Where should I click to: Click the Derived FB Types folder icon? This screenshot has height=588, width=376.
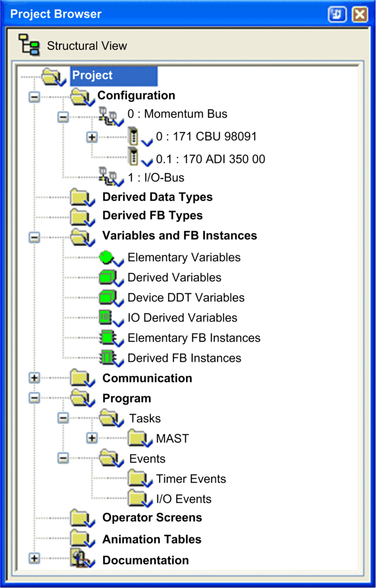coord(83,217)
